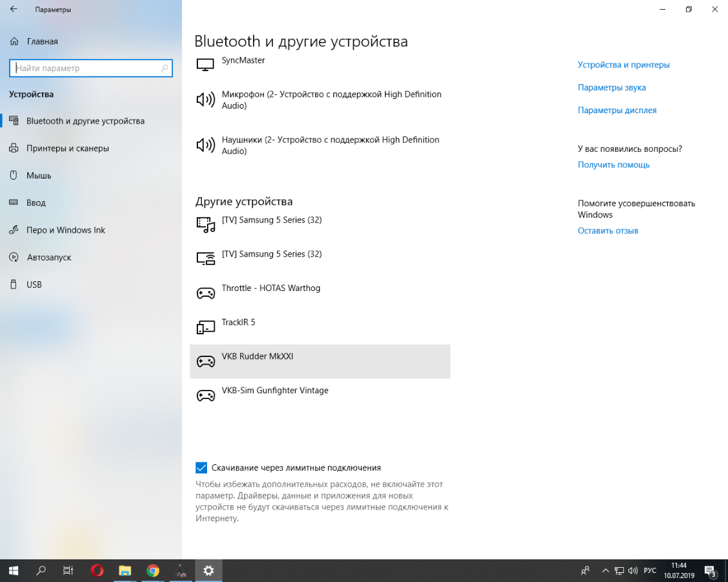The image size is (728, 582).
Task: Open Параметры дисплея link
Action: [617, 111]
